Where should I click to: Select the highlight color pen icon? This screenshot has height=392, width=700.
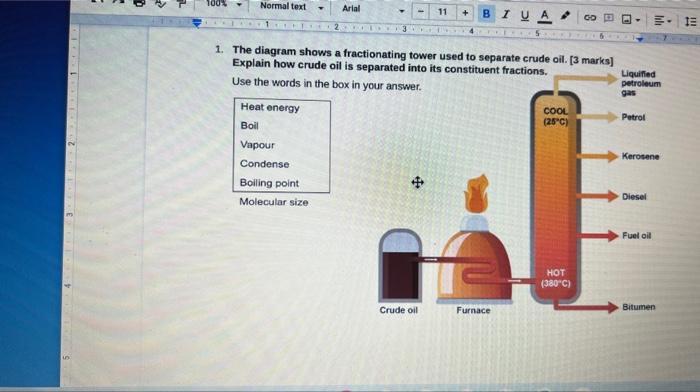[x=565, y=16]
